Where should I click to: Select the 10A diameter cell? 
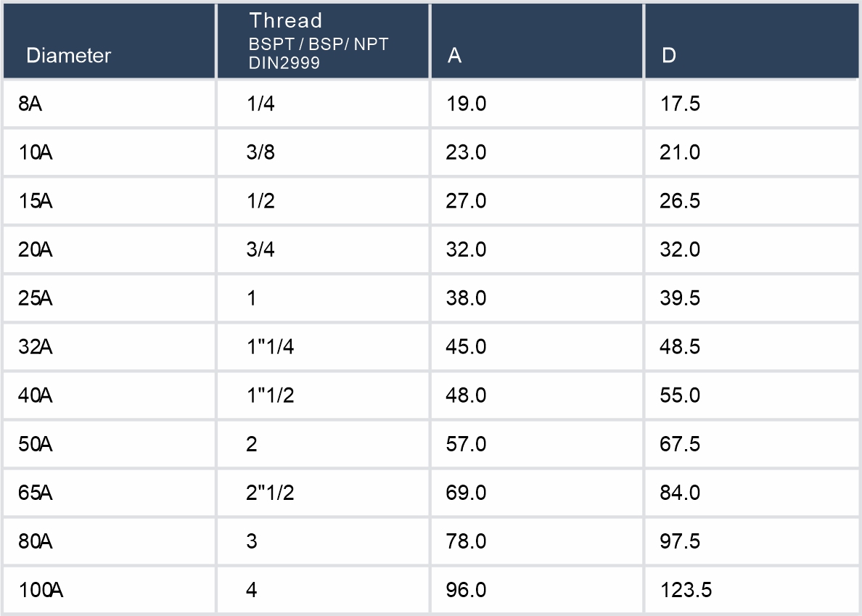(36, 152)
